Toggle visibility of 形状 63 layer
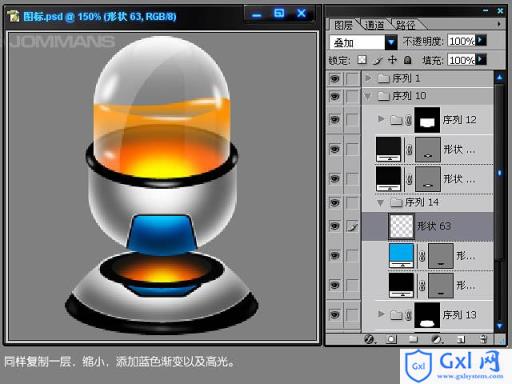 click(335, 226)
